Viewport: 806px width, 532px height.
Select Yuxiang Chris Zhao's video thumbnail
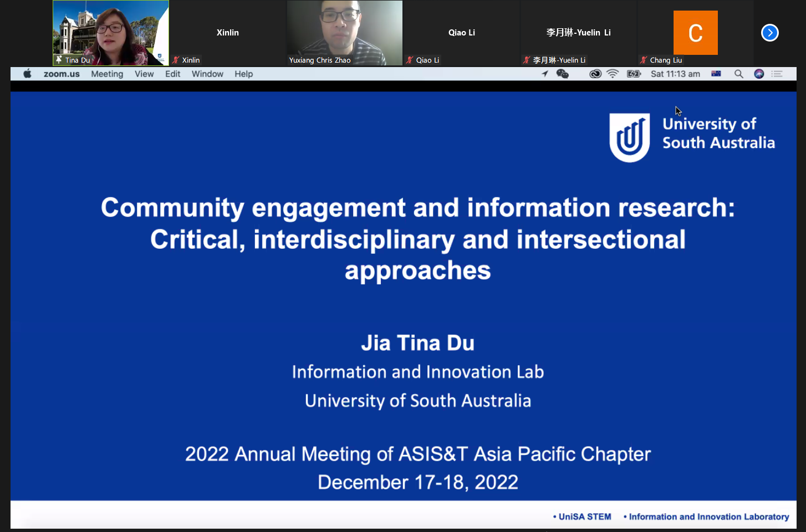click(344, 33)
